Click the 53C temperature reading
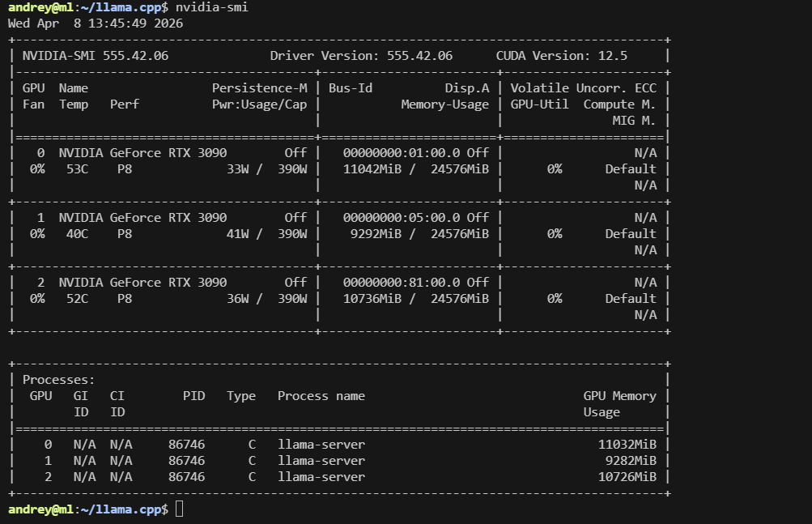The height and width of the screenshot is (524, 812). click(x=77, y=169)
